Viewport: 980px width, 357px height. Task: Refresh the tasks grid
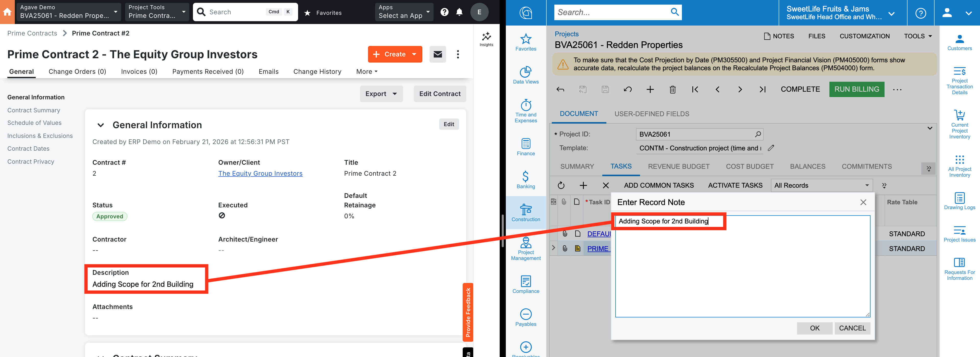pos(561,185)
